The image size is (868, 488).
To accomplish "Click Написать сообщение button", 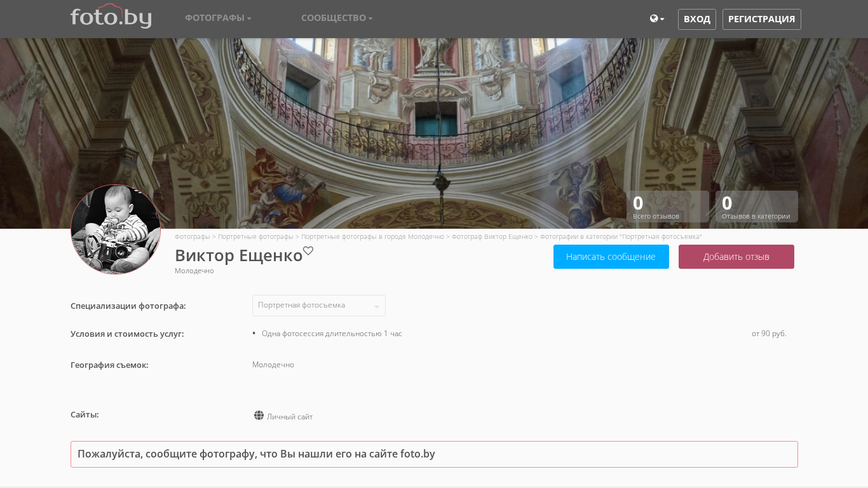I will click(611, 257).
